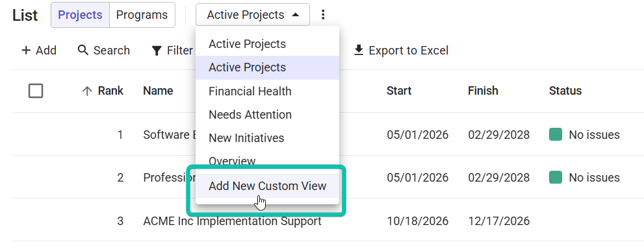This screenshot has width=644, height=251.
Task: Click the green status swatch in row 1
Action: pyautogui.click(x=556, y=134)
